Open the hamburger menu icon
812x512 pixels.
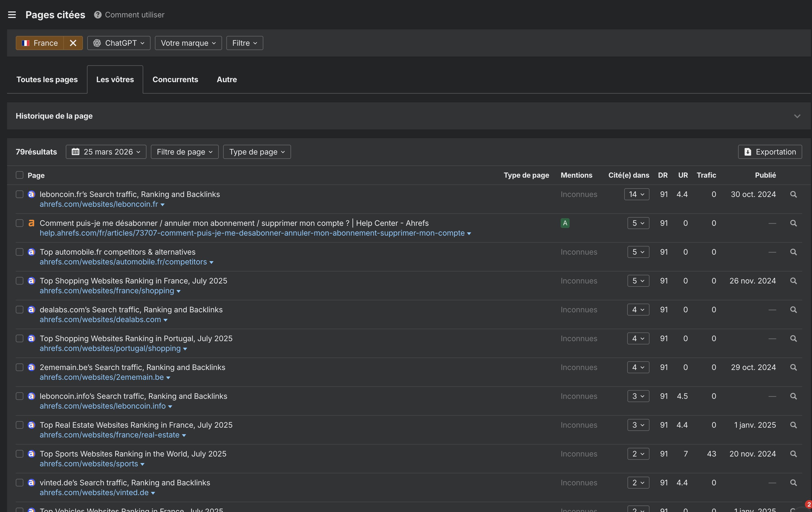tap(12, 14)
